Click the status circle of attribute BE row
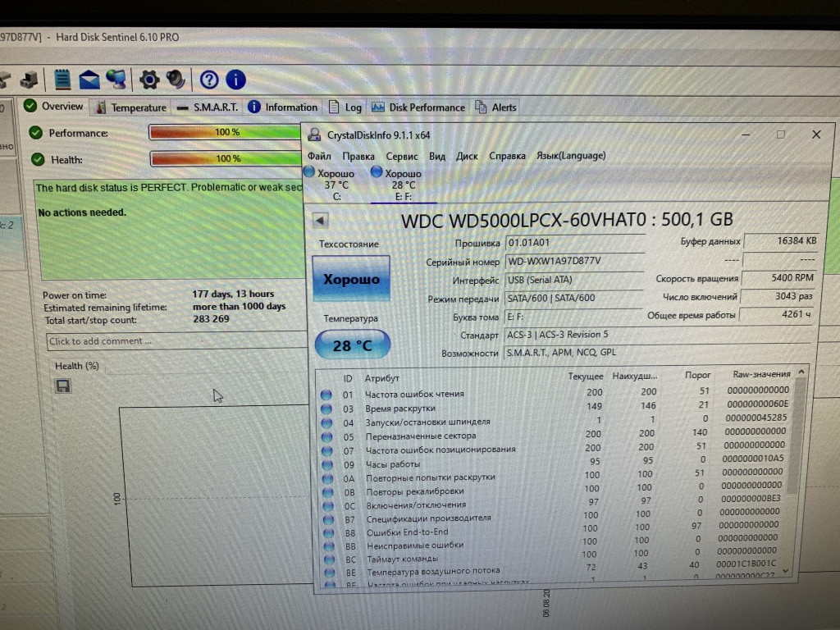The image size is (840, 630). pyautogui.click(x=330, y=572)
